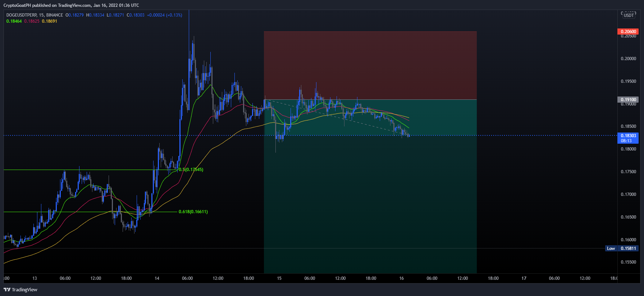This screenshot has width=644, height=296.
Task: Open the USDT currency selector
Action: [x=629, y=15]
